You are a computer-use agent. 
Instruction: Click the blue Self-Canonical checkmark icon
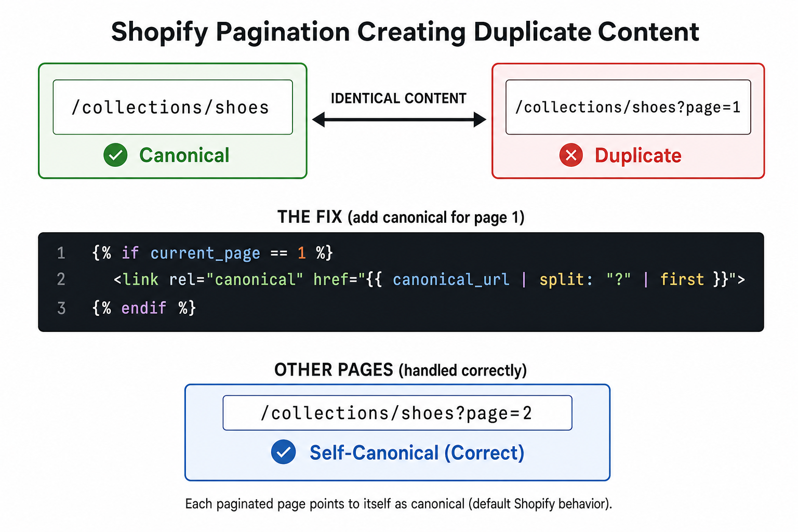284,452
